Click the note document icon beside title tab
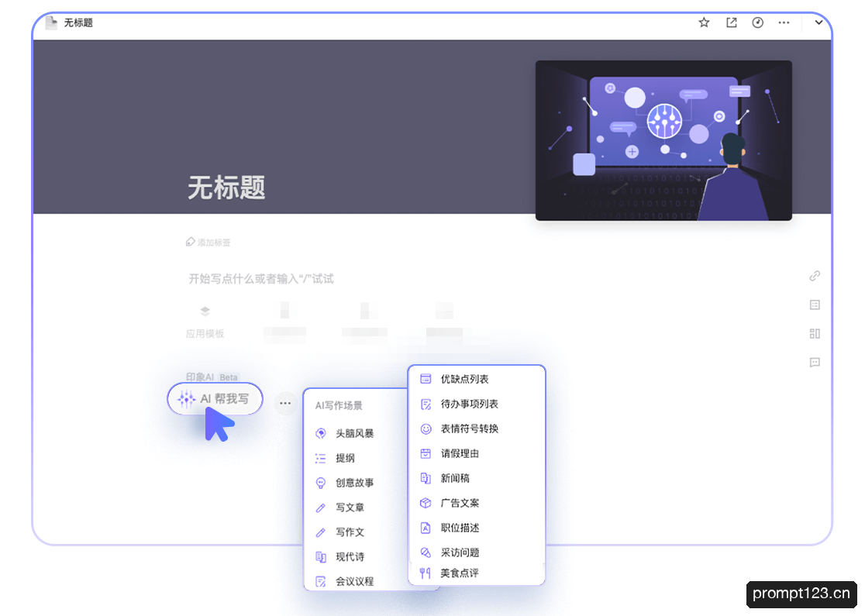 pyautogui.click(x=51, y=22)
